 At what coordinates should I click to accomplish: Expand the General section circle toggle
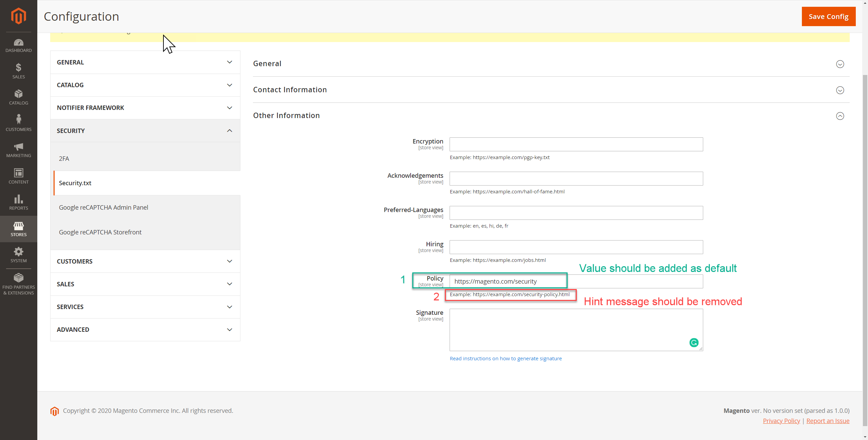840,64
